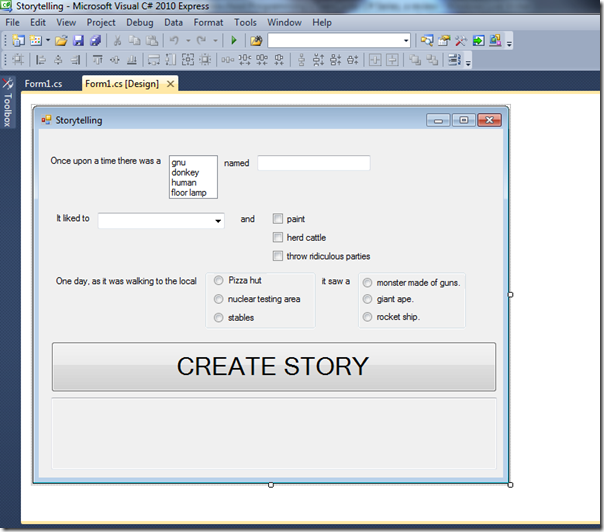
Task: Start debugging with the green play icon
Action: tap(233, 41)
